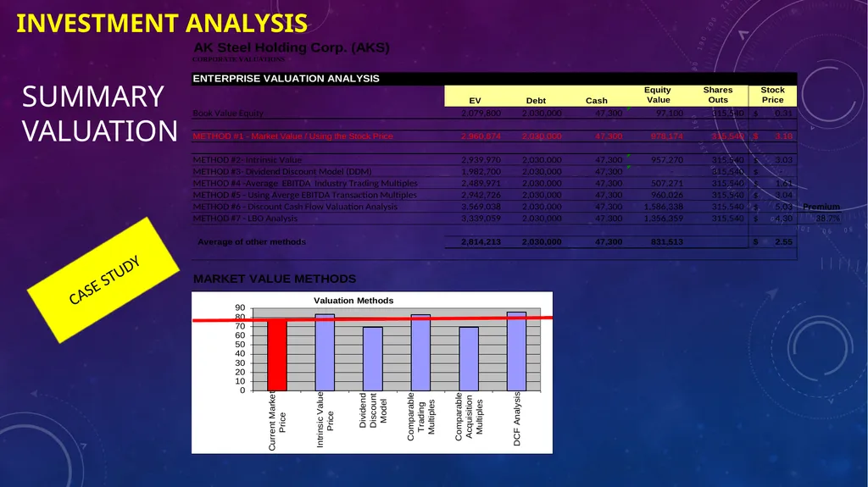Click the Comparable Acquisition Multiples bar
The height and width of the screenshot is (487, 868).
point(469,359)
